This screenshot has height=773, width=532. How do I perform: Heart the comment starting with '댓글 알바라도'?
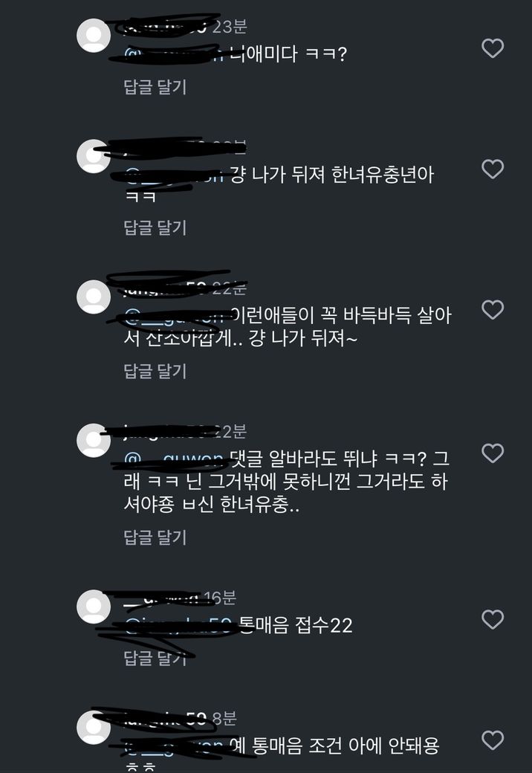coord(493,453)
